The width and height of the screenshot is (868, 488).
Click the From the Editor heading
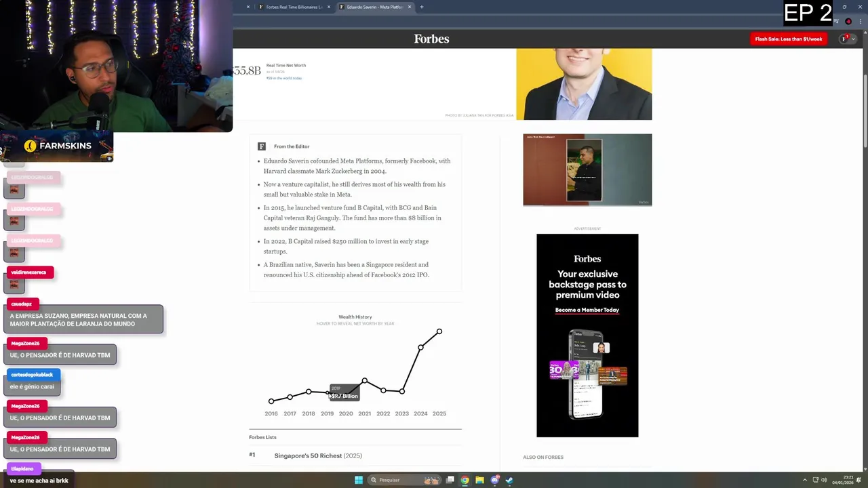click(292, 146)
